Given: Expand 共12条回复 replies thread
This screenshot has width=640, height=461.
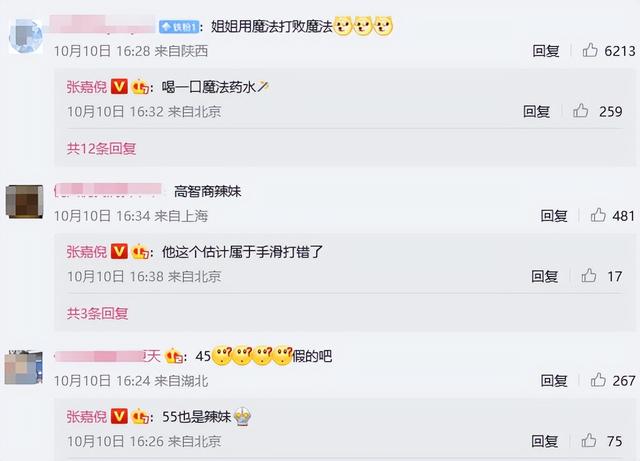Looking at the screenshot, I should [x=101, y=149].
